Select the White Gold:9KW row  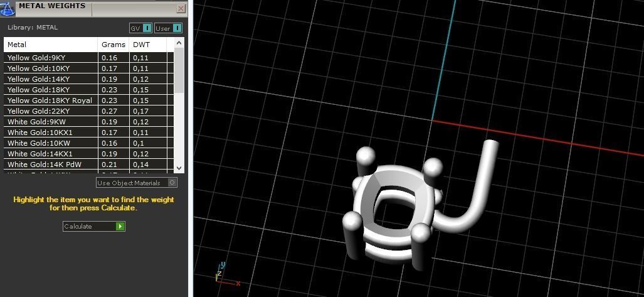pyautogui.click(x=88, y=122)
